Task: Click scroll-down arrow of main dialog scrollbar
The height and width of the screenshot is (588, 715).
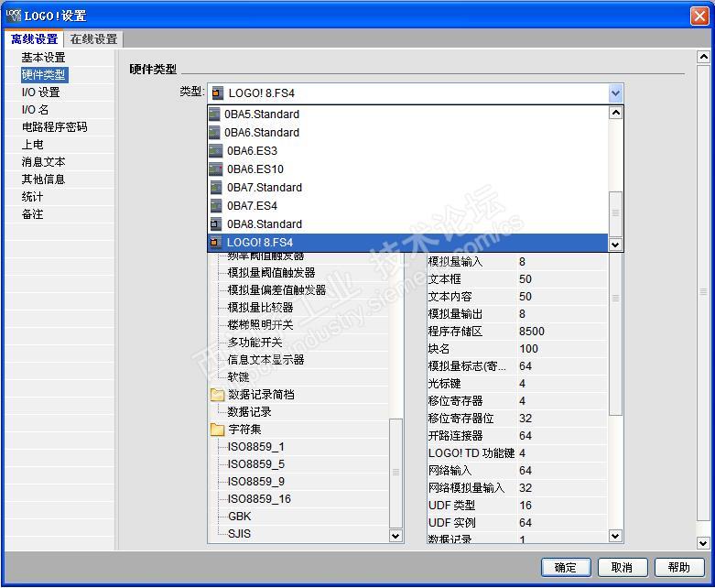Action: (x=704, y=543)
